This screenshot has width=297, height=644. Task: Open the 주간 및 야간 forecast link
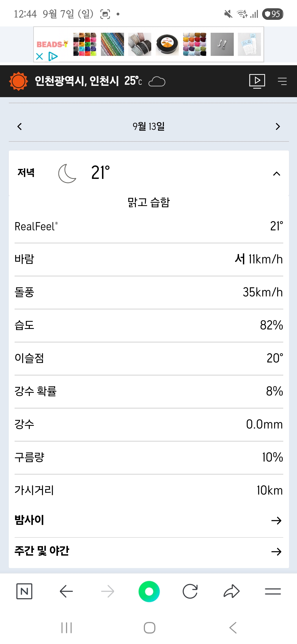pos(148,551)
